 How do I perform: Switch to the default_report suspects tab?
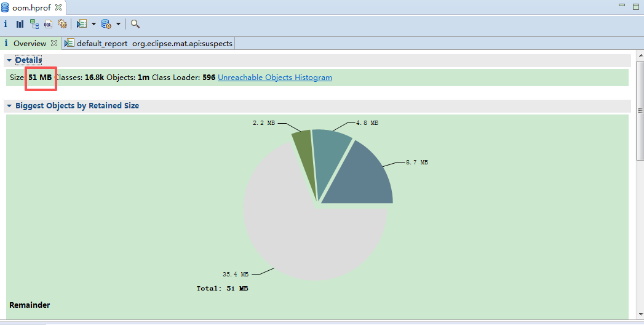149,43
